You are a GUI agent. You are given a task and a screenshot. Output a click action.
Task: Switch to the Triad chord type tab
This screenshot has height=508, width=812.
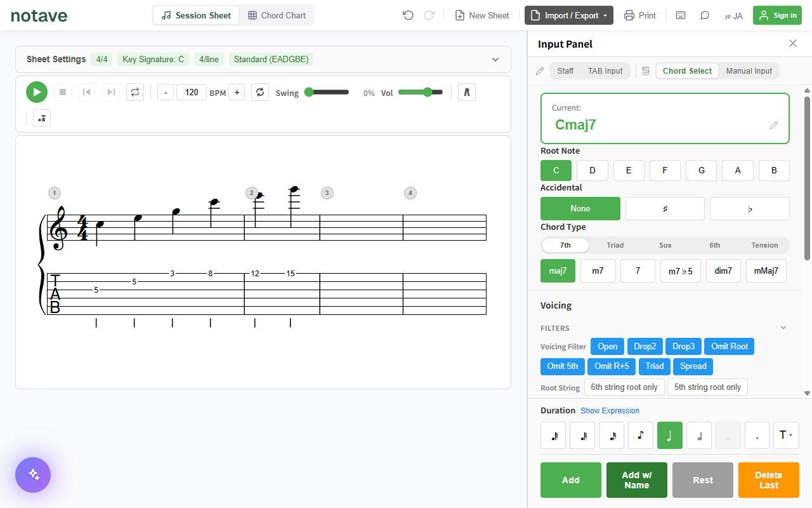[615, 245]
